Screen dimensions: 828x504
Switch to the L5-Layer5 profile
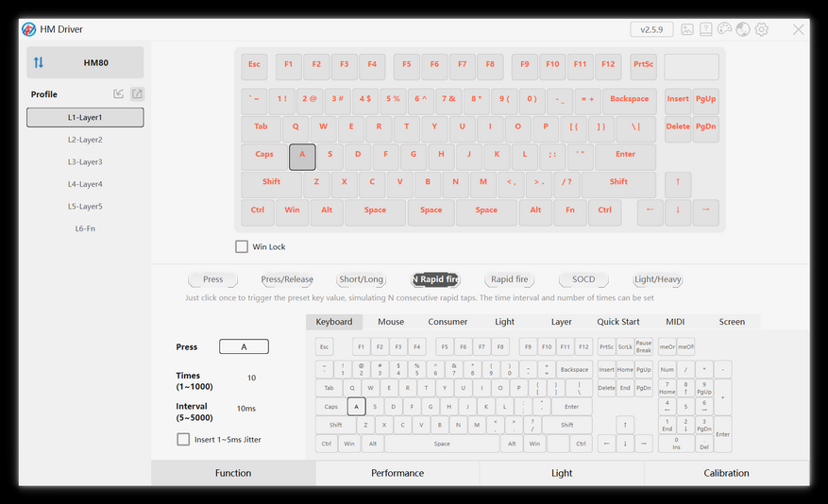85,207
